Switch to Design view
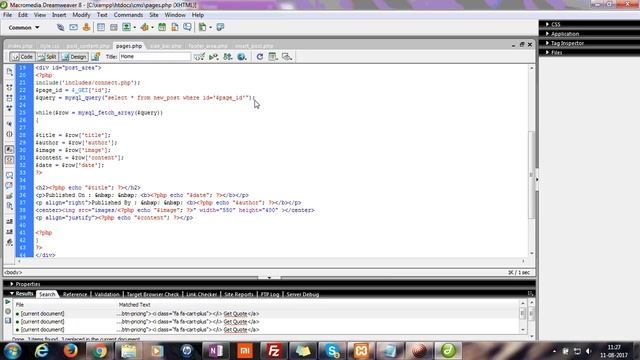This screenshot has height=360, width=640. tap(74, 57)
